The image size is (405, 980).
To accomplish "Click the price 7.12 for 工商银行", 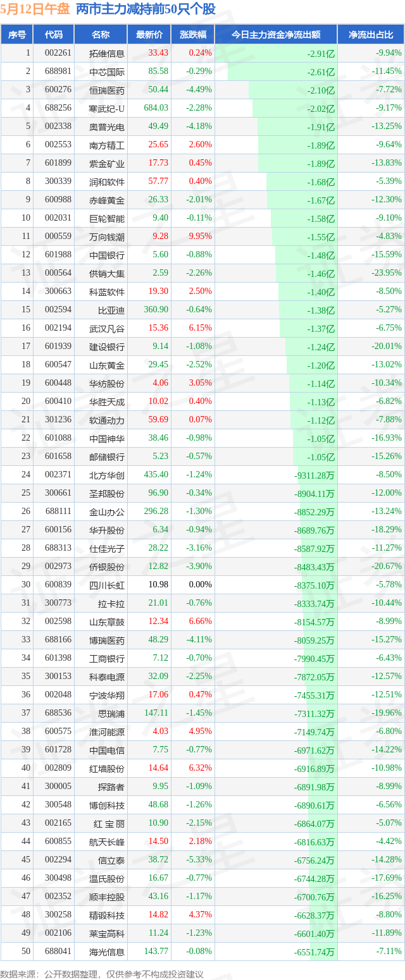I will click(x=160, y=658).
